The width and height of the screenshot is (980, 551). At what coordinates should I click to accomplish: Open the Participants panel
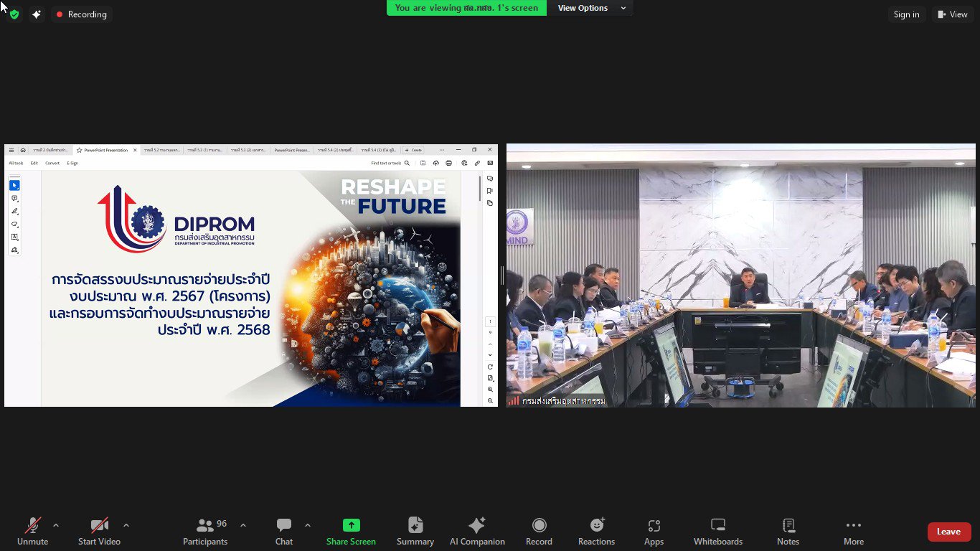click(x=205, y=532)
